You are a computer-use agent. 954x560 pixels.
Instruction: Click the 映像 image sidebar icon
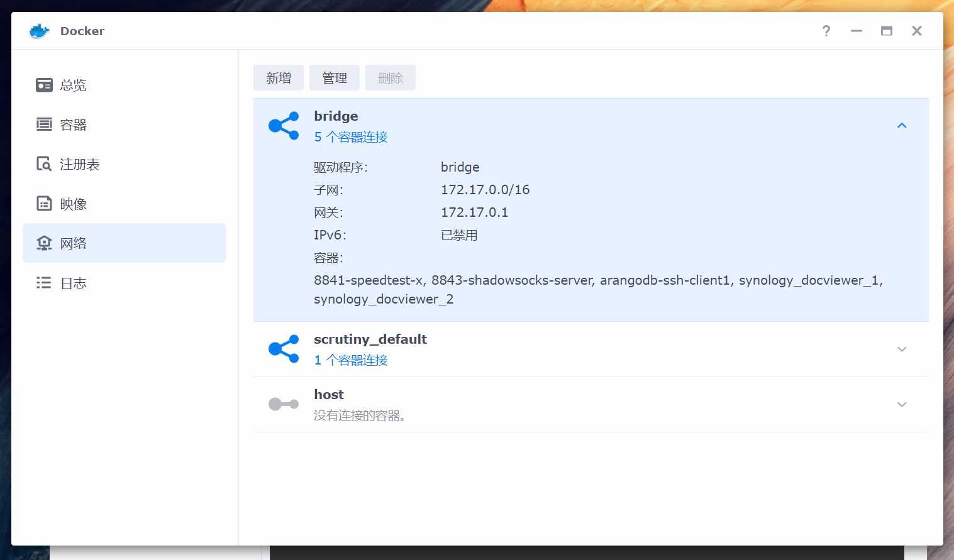tap(44, 204)
